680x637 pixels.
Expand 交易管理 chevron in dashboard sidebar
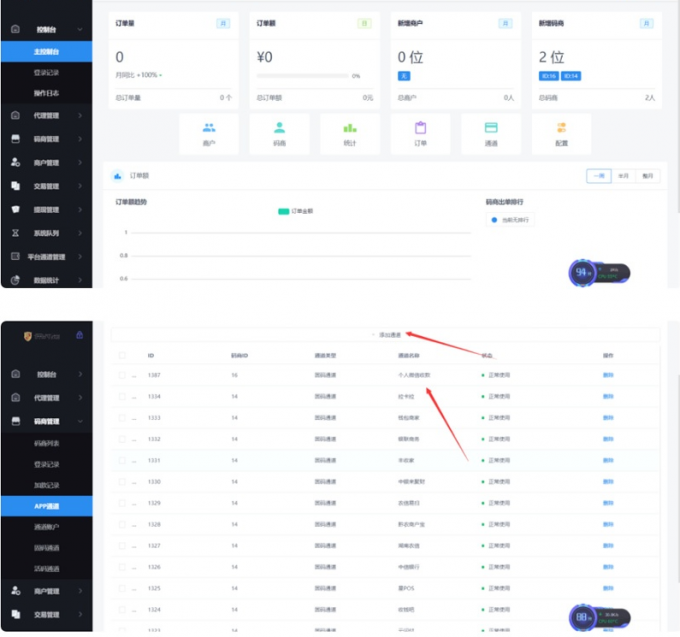[x=80, y=186]
